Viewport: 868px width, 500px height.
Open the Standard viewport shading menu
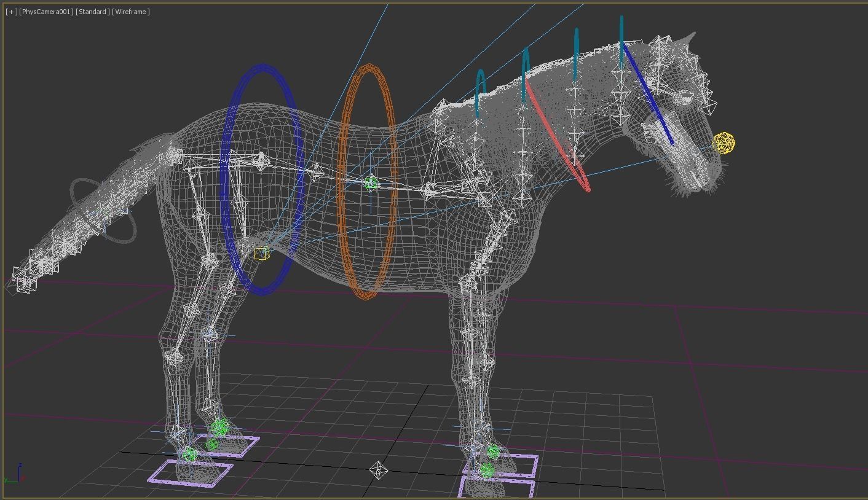click(93, 12)
